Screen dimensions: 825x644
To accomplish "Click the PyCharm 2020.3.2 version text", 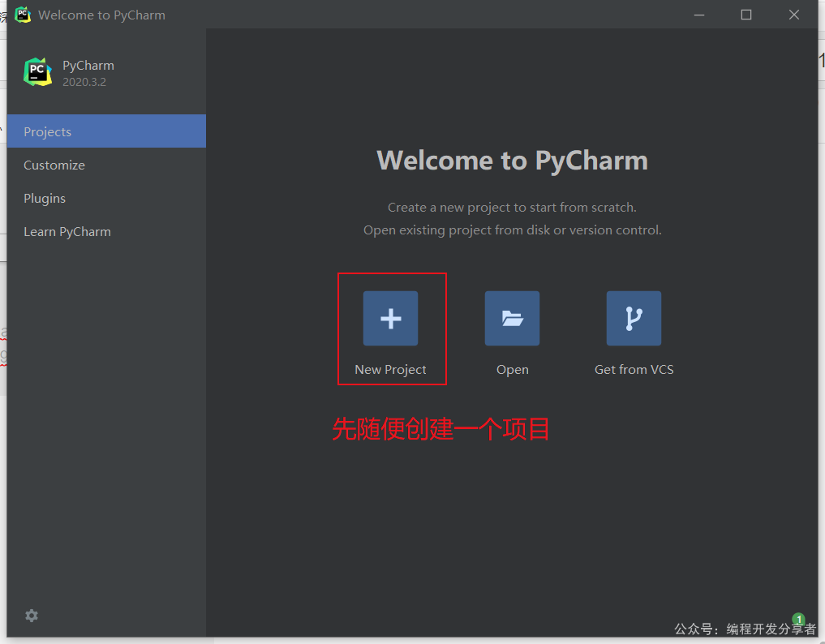I will 84,82.
